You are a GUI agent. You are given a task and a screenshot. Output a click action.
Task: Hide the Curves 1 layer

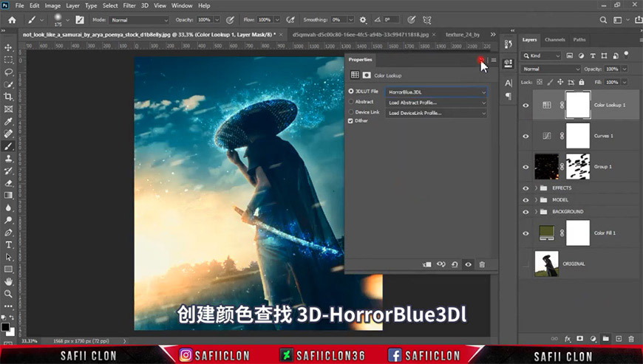pyautogui.click(x=525, y=136)
